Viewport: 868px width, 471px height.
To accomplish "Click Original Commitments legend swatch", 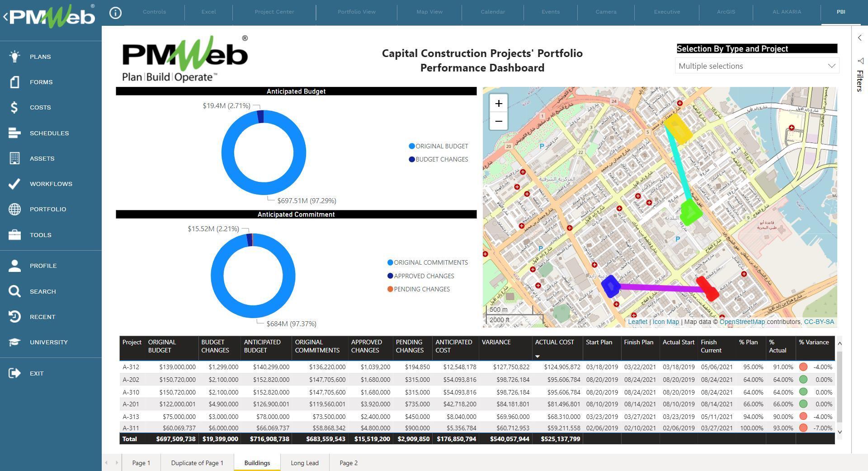I will click(x=390, y=262).
